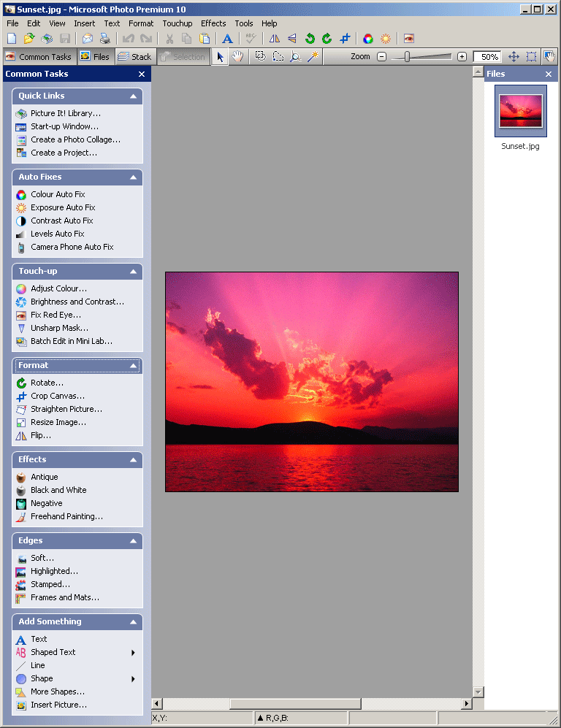Screen dimensions: 561x728
Task: Collapse the Touch-up section
Action: pyautogui.click(x=133, y=272)
